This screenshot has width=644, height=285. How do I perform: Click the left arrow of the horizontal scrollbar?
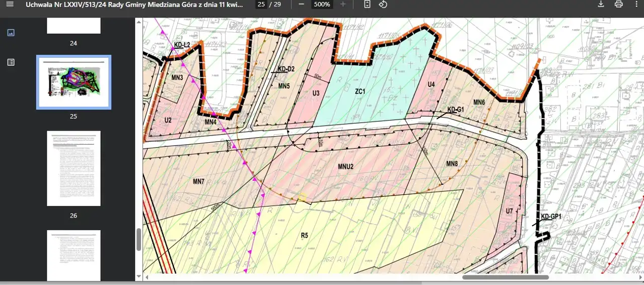147,277
